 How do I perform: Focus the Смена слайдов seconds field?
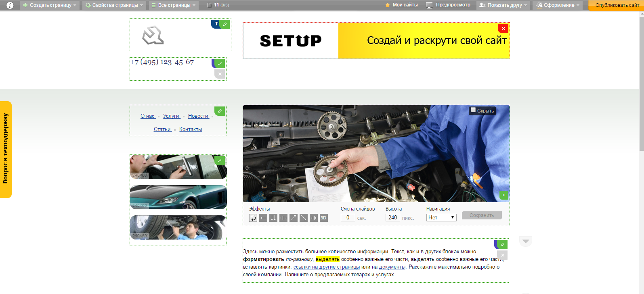348,218
